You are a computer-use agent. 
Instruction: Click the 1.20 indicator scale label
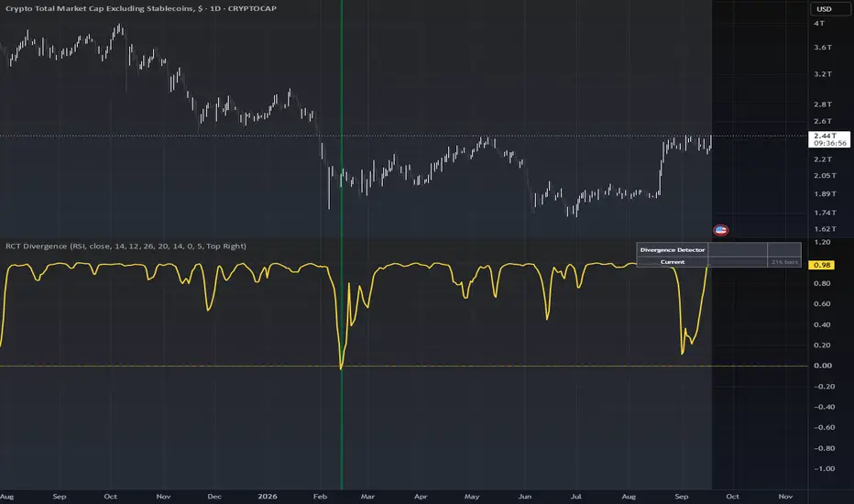pyautogui.click(x=822, y=242)
